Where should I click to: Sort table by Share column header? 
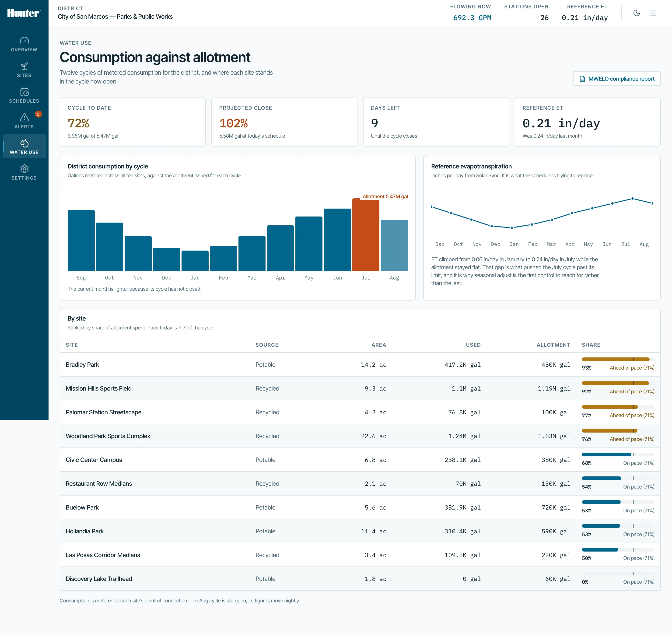pos(591,345)
